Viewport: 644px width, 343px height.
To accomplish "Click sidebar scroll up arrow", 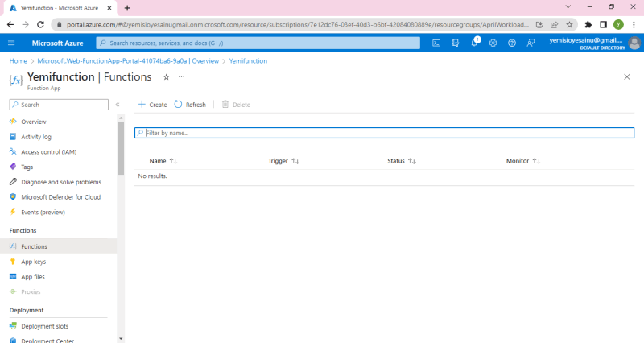I will click(x=121, y=118).
